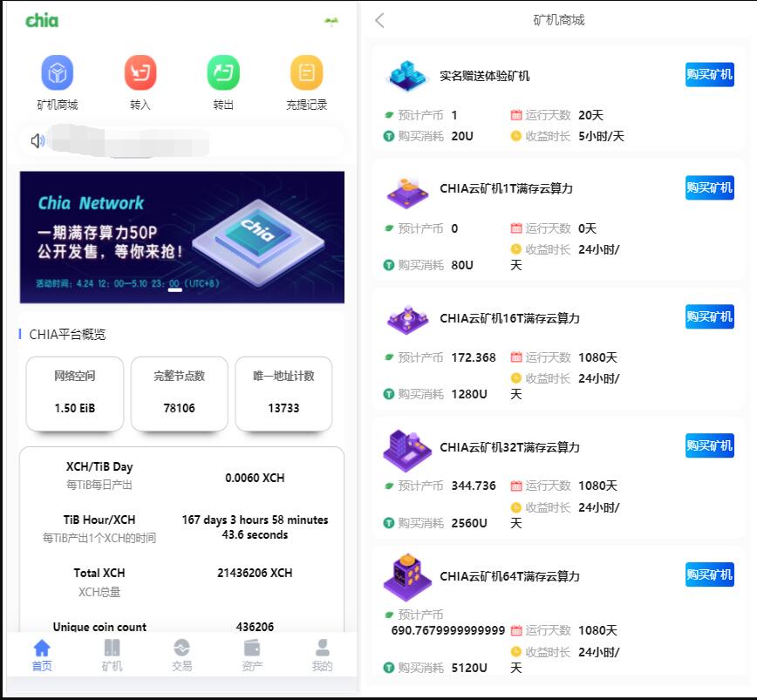757x700 pixels.
Task: Click the 网络空间 1.50 EiB card
Action: 75,394
